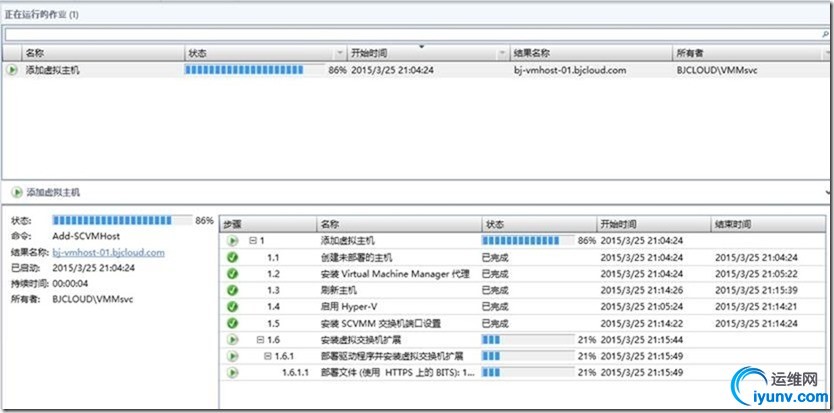Image resolution: width=834 pixels, height=413 pixels.
Task: Click the 结束时间 column header in the steps table
Action: pyautogui.click(x=769, y=224)
